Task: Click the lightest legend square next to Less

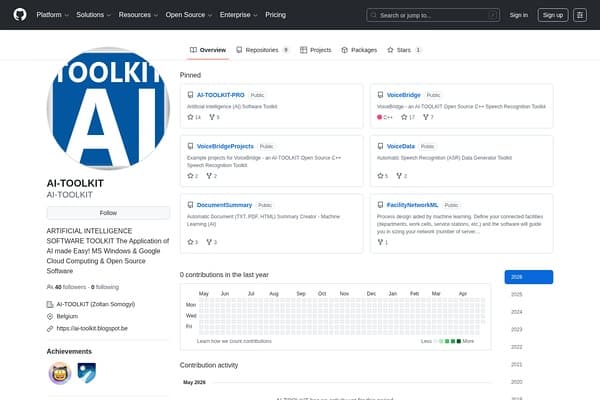Action: pyautogui.click(x=435, y=341)
